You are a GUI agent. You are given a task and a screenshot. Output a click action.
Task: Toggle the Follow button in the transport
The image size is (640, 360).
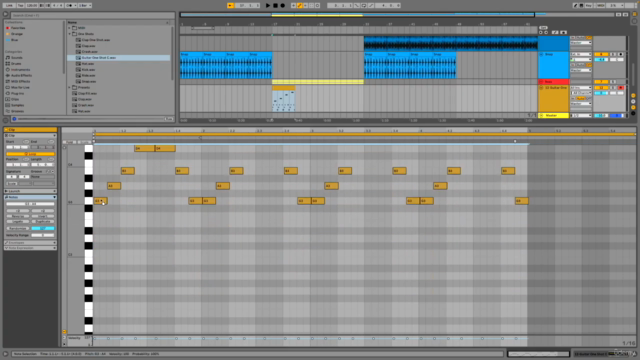pos(230,6)
